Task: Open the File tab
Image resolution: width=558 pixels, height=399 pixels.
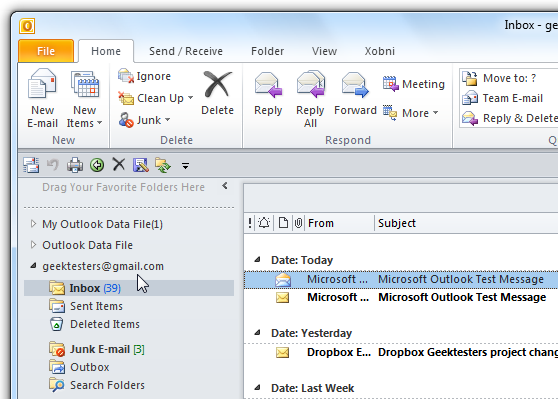Action: (x=46, y=51)
